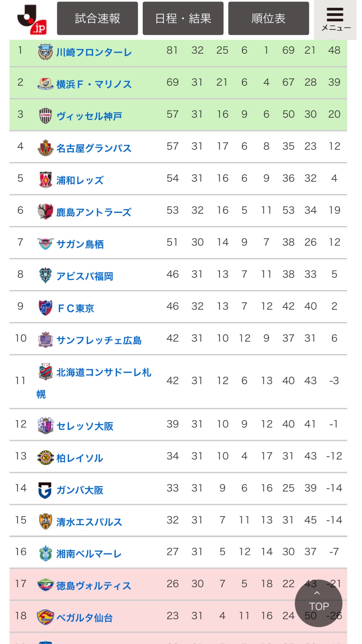The width and height of the screenshot is (362, 644).
Task: Click the Kashima Antlers club crest
Action: (45, 212)
